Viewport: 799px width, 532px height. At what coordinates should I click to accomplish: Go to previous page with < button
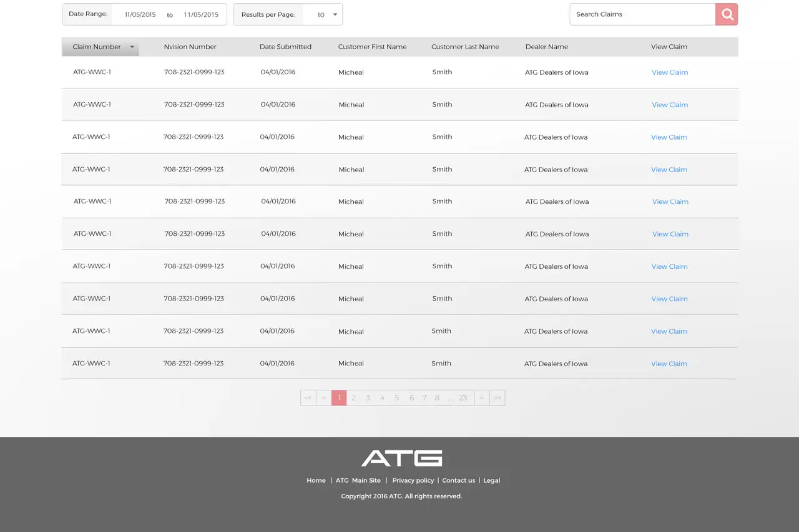click(324, 398)
